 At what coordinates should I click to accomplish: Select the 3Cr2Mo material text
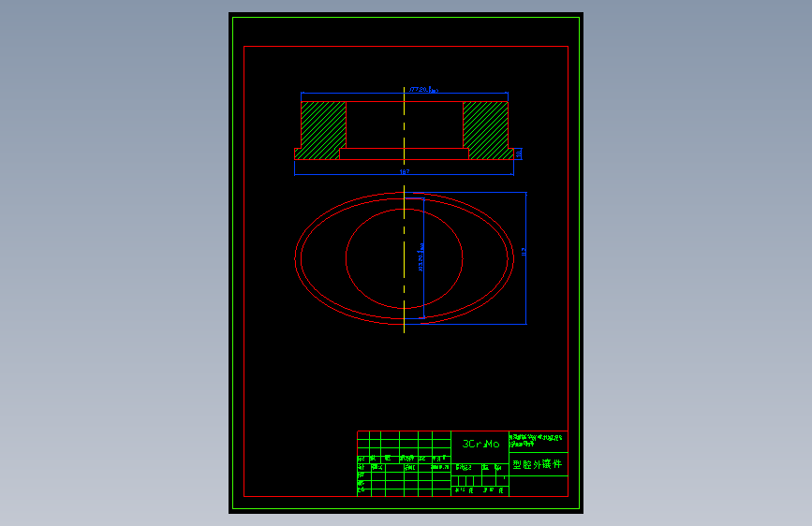pos(480,444)
